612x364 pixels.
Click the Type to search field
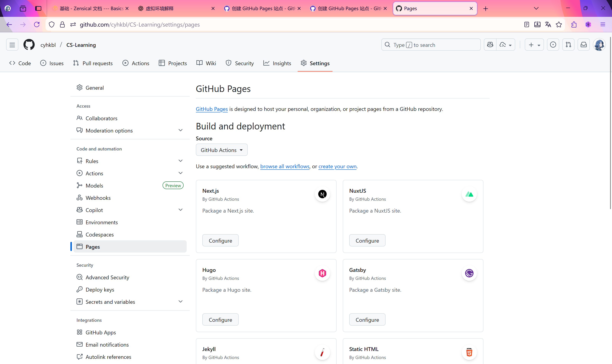coord(431,44)
